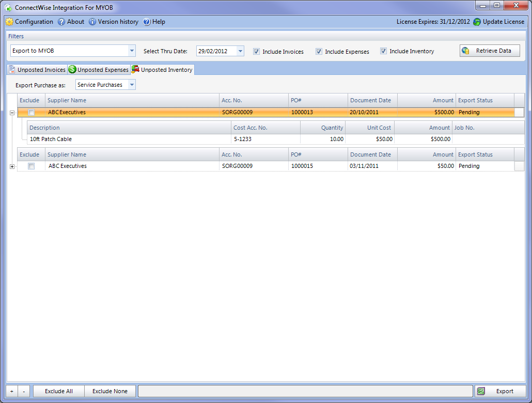Click the Retrieve Data button

(x=490, y=51)
